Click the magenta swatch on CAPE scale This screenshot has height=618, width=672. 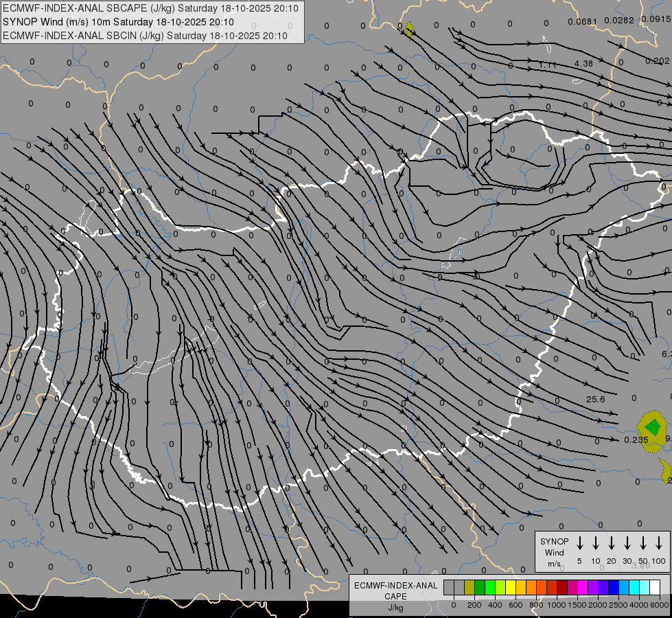tap(583, 587)
